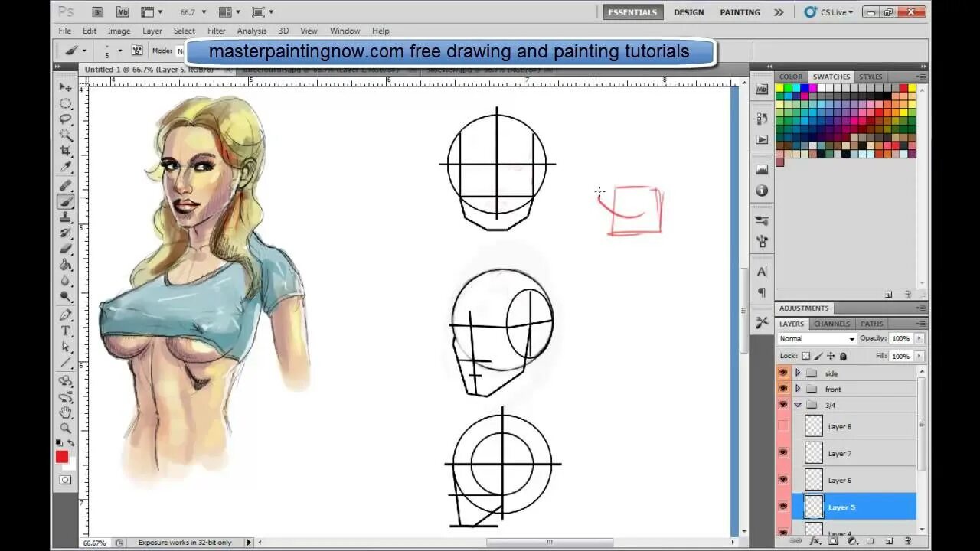Select the Crop tool
Image resolution: width=980 pixels, height=551 pixels.
coord(66,152)
